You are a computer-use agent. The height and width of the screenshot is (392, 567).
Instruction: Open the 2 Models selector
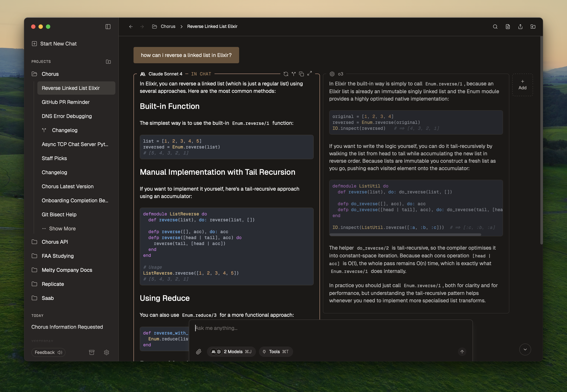pyautogui.click(x=231, y=352)
